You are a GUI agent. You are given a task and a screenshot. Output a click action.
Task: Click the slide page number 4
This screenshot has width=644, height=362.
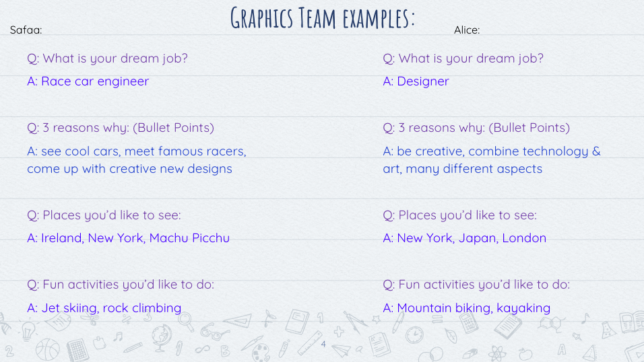323,345
